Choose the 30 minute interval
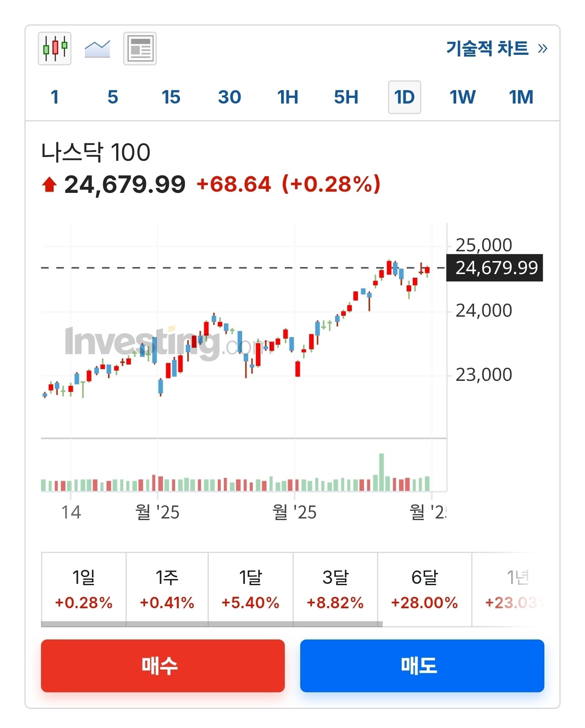The height and width of the screenshot is (728, 585). (x=230, y=97)
